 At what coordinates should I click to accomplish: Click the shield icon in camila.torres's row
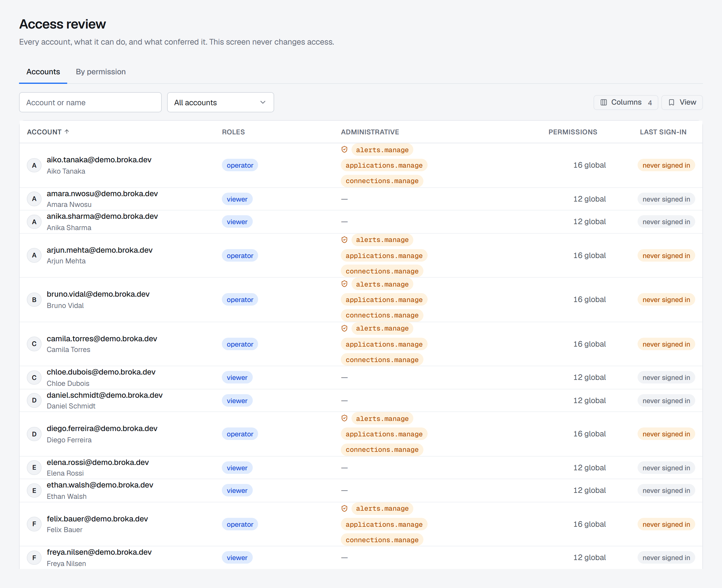pyautogui.click(x=344, y=328)
